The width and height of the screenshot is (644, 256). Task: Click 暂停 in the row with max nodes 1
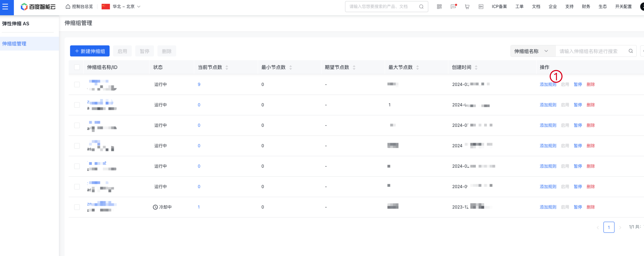pos(578,105)
